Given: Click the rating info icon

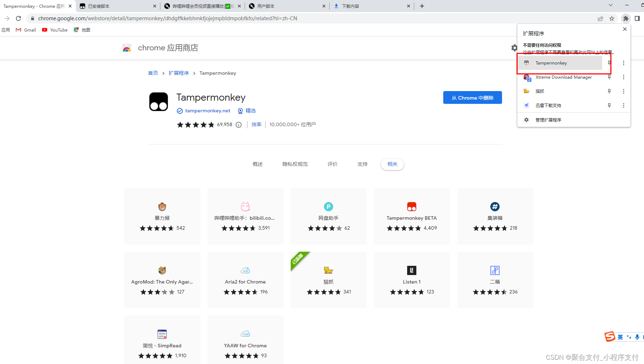Looking at the screenshot, I should tap(239, 124).
